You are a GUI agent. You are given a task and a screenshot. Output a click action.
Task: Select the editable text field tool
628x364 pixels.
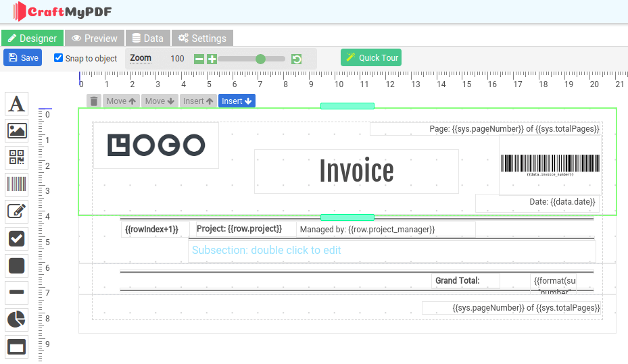(16, 211)
